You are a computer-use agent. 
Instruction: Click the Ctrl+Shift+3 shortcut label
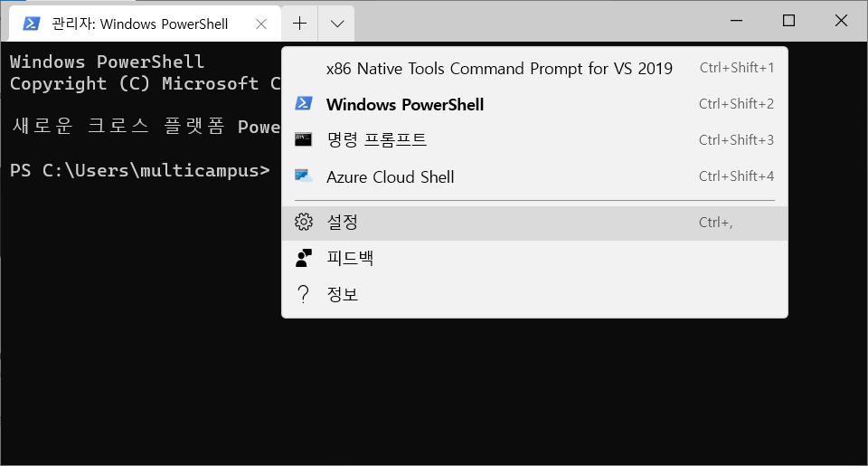tap(736, 139)
